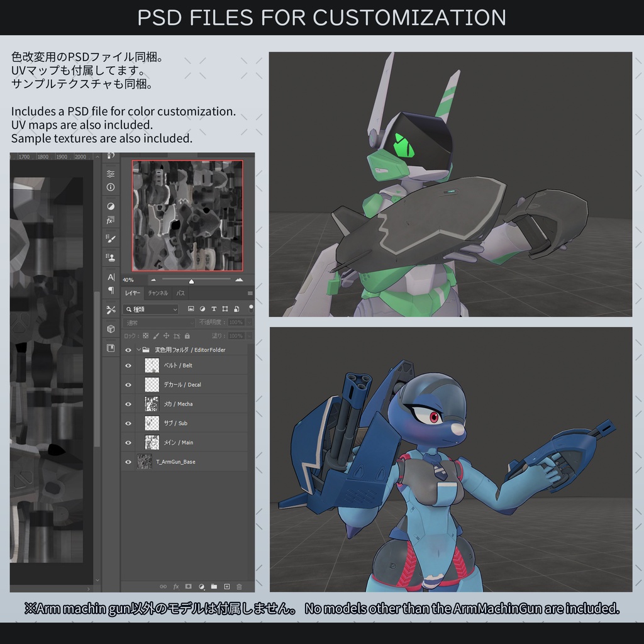Hide the T_ArmGun_Base layer eye
644x644 pixels.
click(x=128, y=462)
